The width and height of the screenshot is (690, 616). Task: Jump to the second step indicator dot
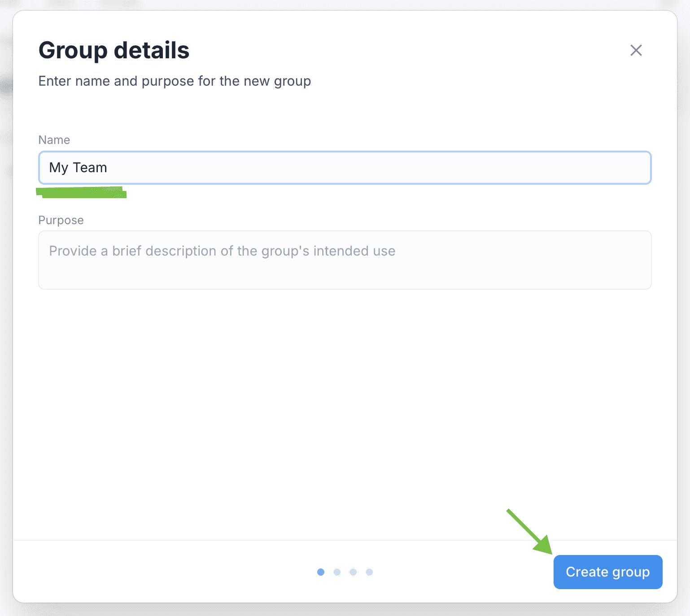tap(337, 572)
